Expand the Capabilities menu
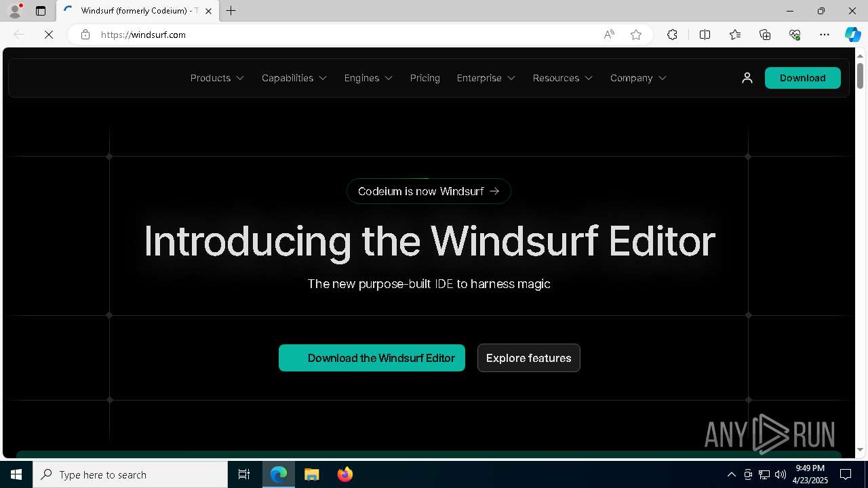Image resolution: width=868 pixels, height=488 pixels. click(x=294, y=78)
